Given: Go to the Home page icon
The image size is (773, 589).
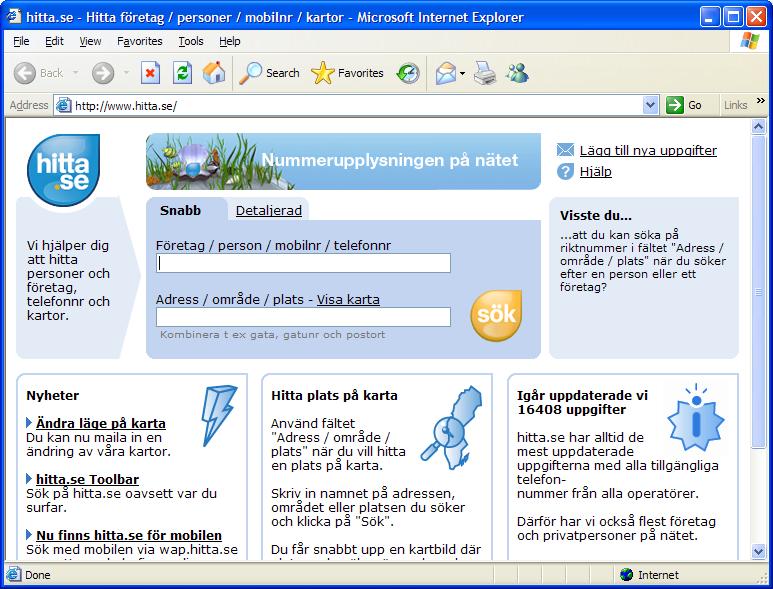Looking at the screenshot, I should click(214, 73).
